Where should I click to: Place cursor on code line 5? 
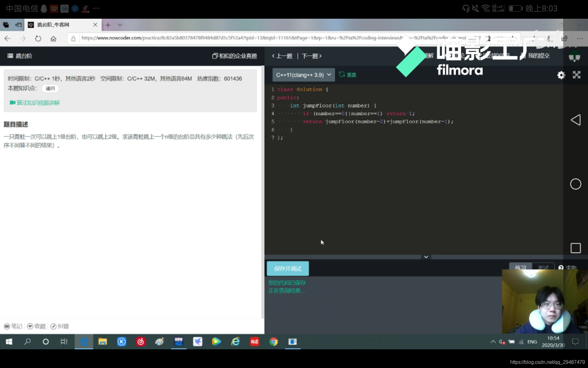[x=364, y=121]
